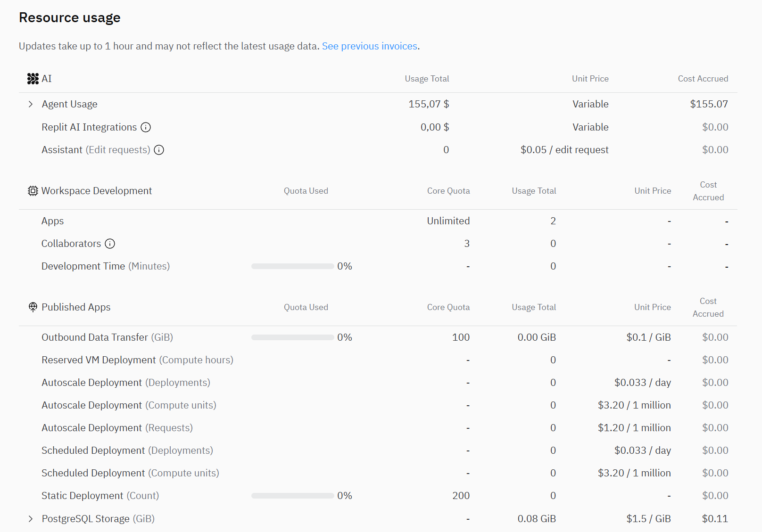
Task: Open the See previous invoices link
Action: 369,46
